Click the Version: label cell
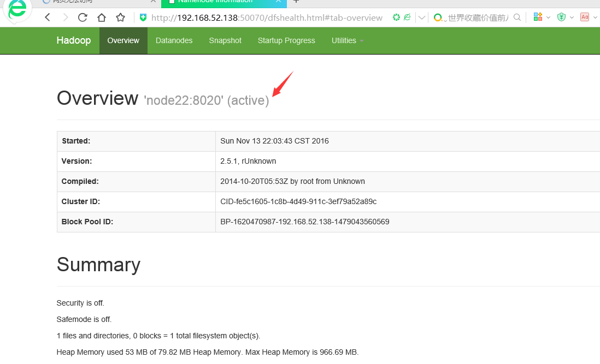Viewport: 600px width, 364px height. tap(136, 162)
